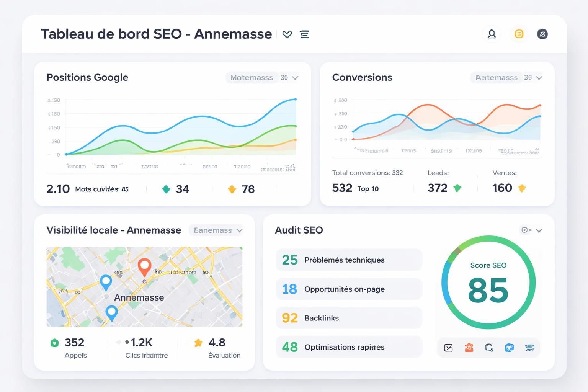The width and height of the screenshot is (588, 392).
Task: Click the heart icon beside dashboard title
Action: pyautogui.click(x=287, y=34)
